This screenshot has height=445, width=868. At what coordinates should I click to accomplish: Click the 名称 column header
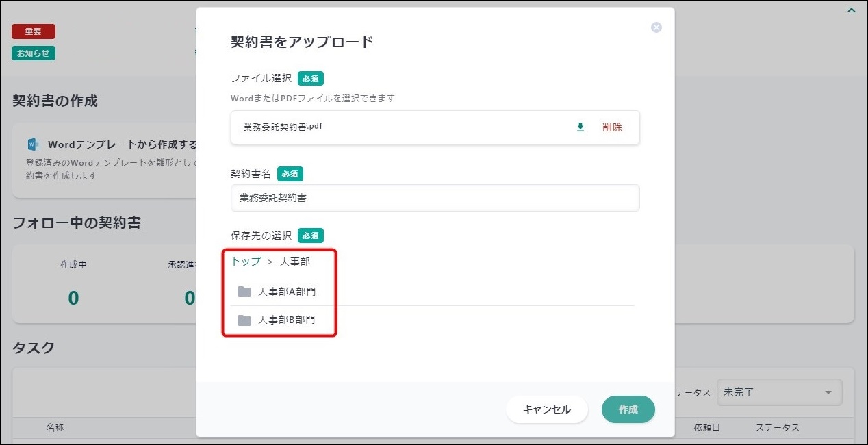click(x=55, y=428)
